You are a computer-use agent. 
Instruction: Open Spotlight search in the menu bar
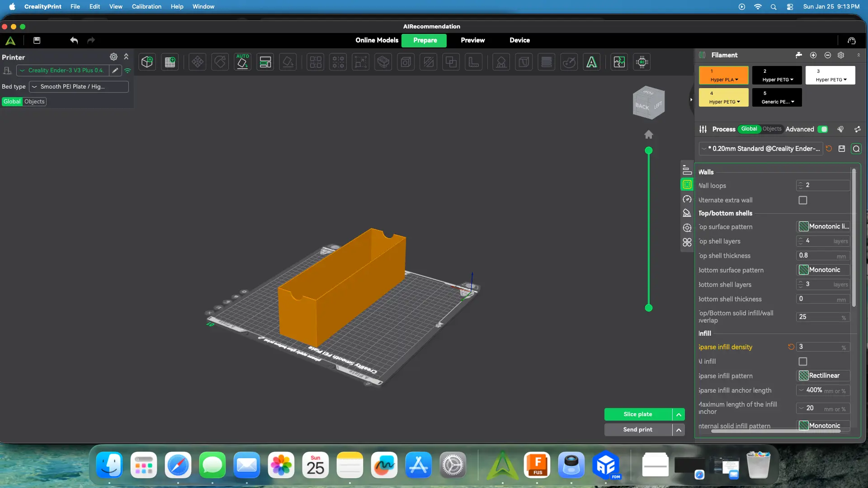[774, 7]
